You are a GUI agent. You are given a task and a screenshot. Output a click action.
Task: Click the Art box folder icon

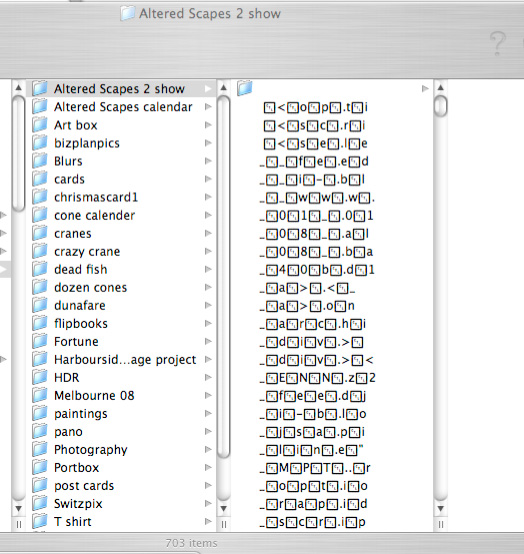[x=40, y=124]
